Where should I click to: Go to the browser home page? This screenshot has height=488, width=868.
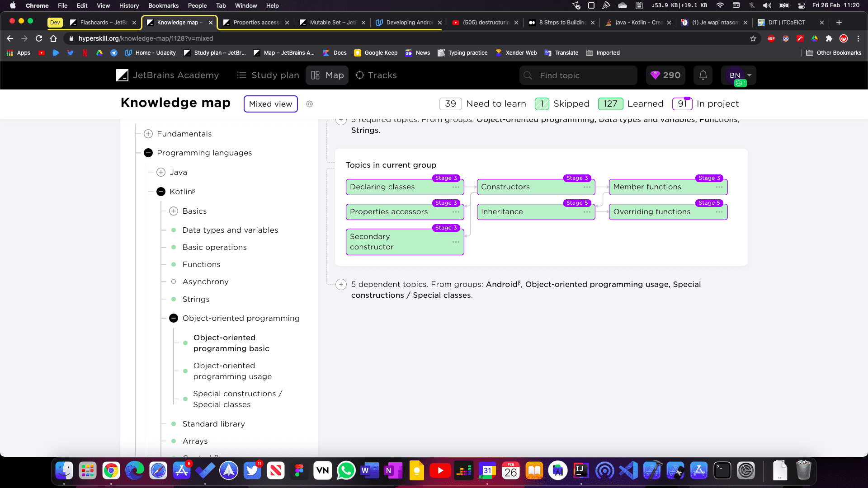coord(53,38)
